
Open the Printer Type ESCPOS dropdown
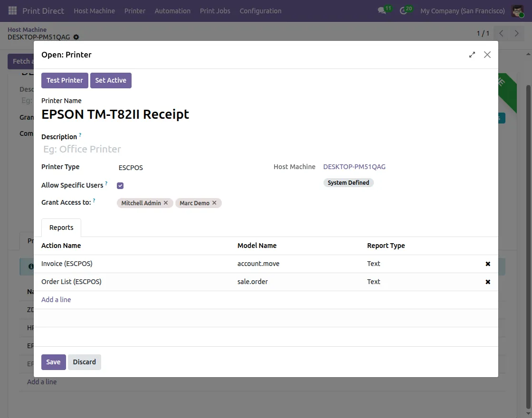point(190,168)
